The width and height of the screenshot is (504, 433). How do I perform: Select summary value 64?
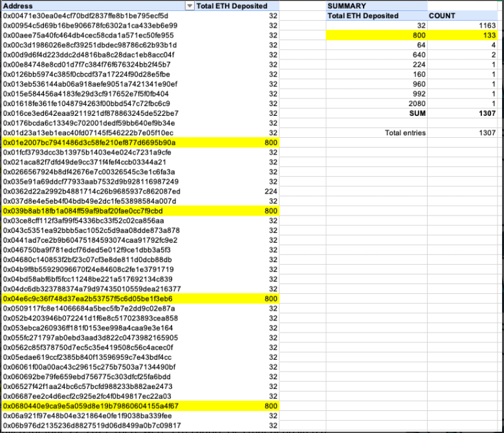click(377, 45)
